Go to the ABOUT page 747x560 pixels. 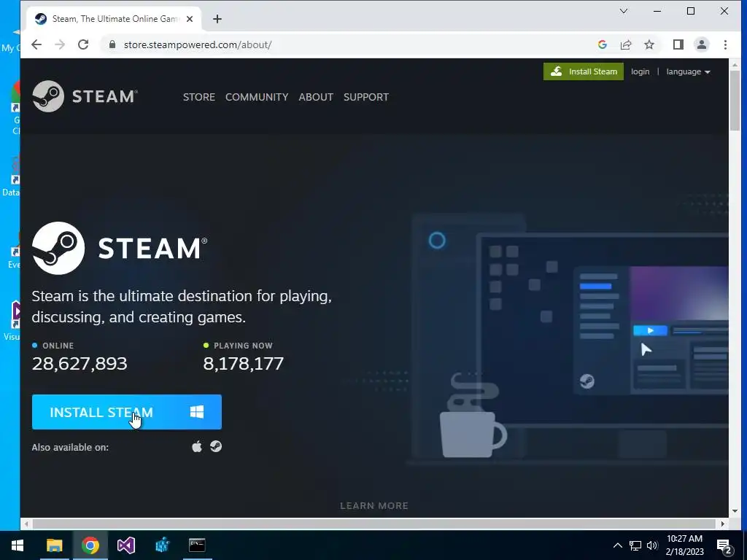point(316,97)
